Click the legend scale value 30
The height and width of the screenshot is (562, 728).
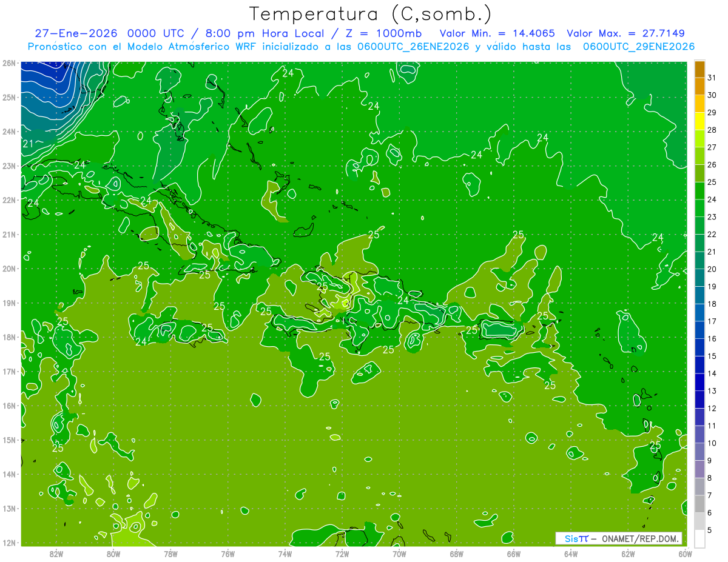pyautogui.click(x=712, y=95)
